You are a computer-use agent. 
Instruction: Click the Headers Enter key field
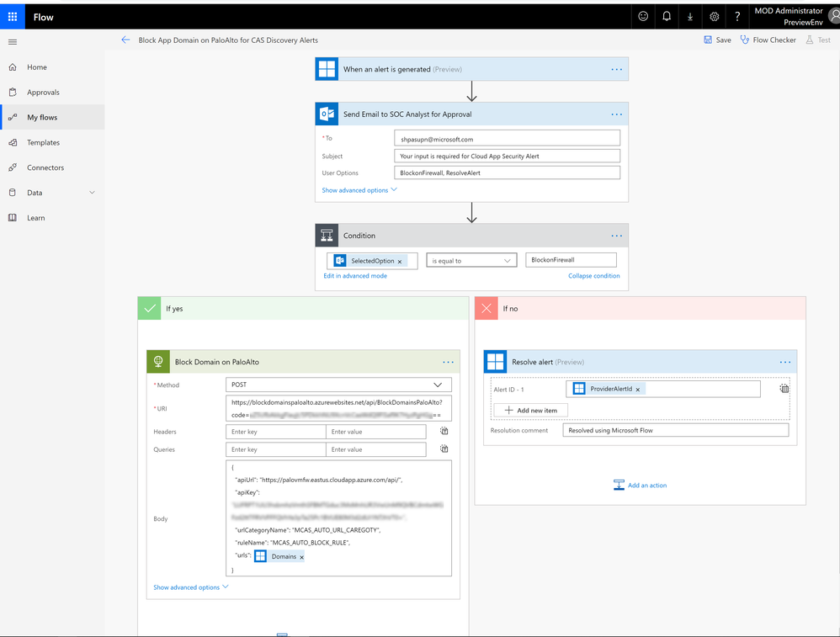(276, 432)
